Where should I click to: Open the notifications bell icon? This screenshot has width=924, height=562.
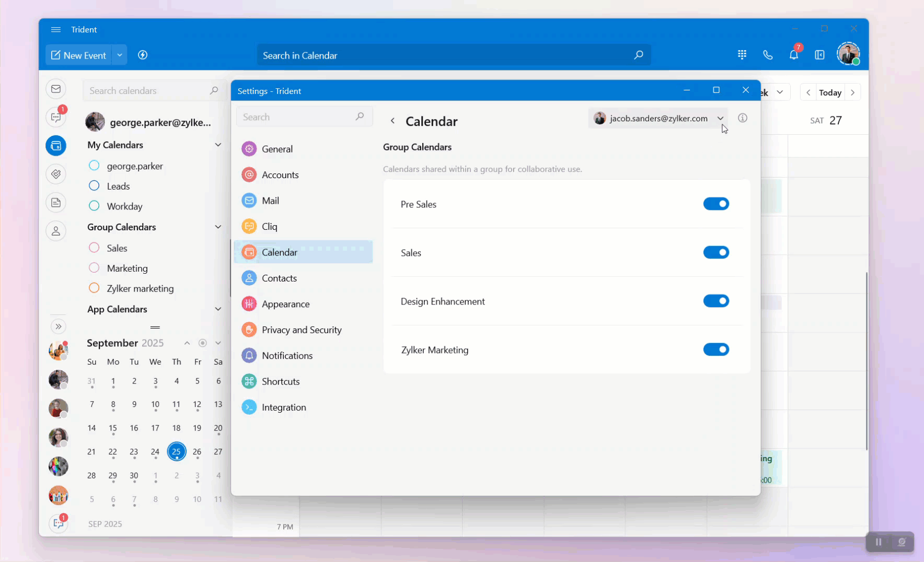(x=793, y=55)
